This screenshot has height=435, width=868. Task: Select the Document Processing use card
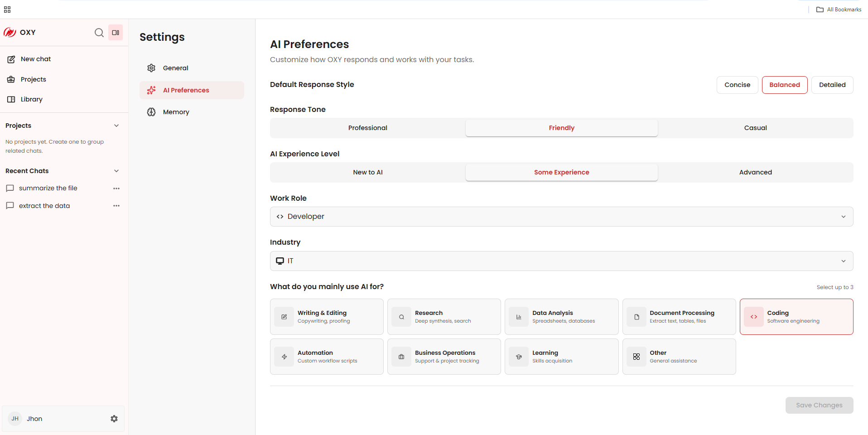(679, 317)
